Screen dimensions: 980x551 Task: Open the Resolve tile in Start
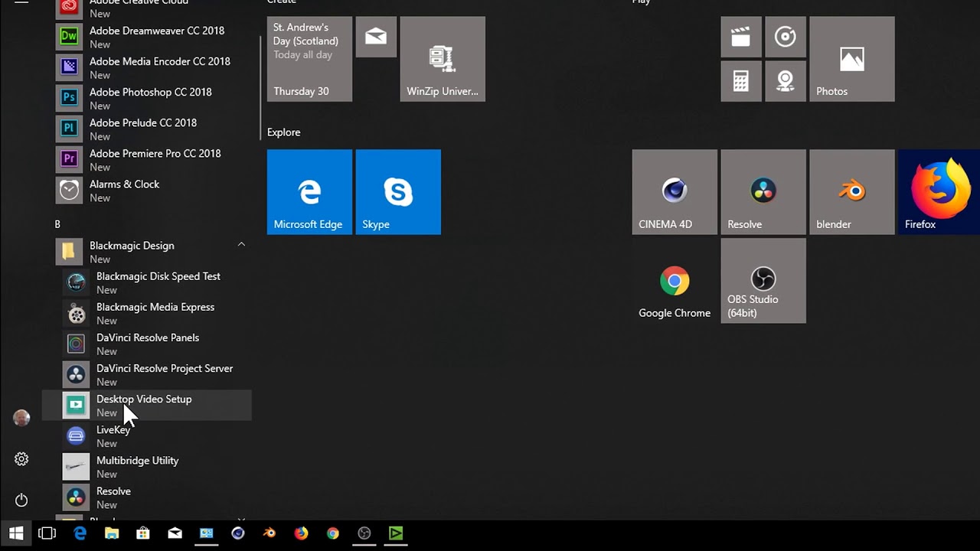point(763,192)
